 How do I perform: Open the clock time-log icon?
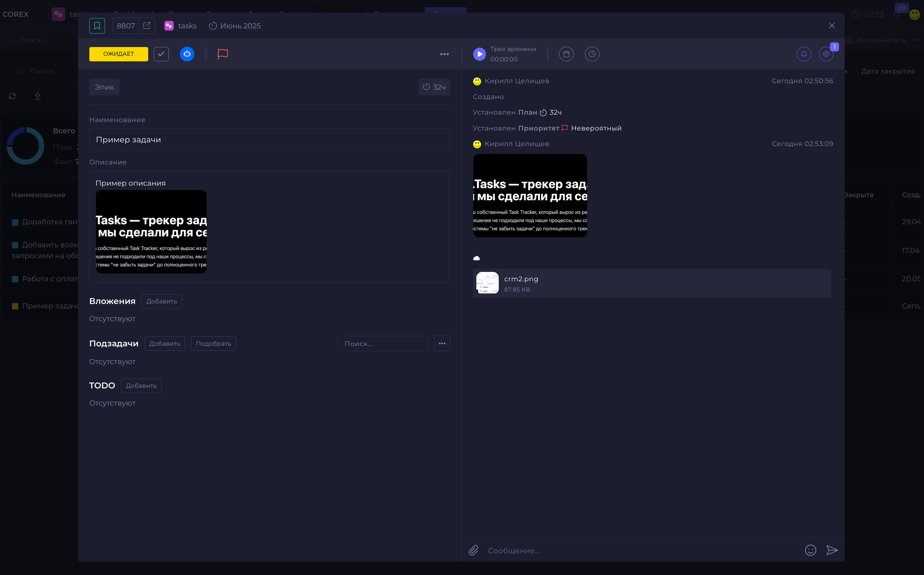click(592, 54)
